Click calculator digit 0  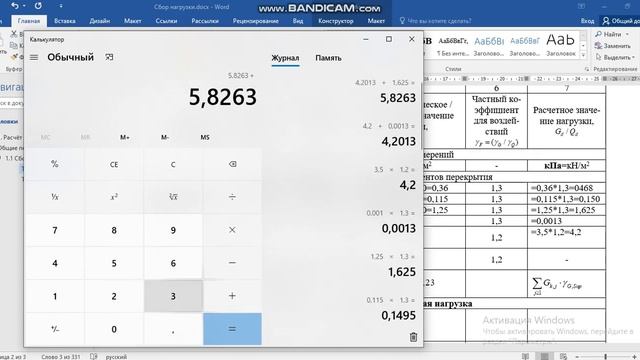tap(114, 329)
